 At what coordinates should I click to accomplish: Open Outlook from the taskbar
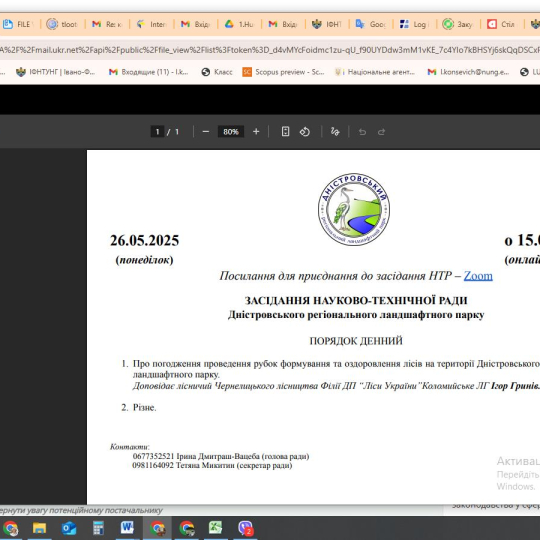pos(69,528)
